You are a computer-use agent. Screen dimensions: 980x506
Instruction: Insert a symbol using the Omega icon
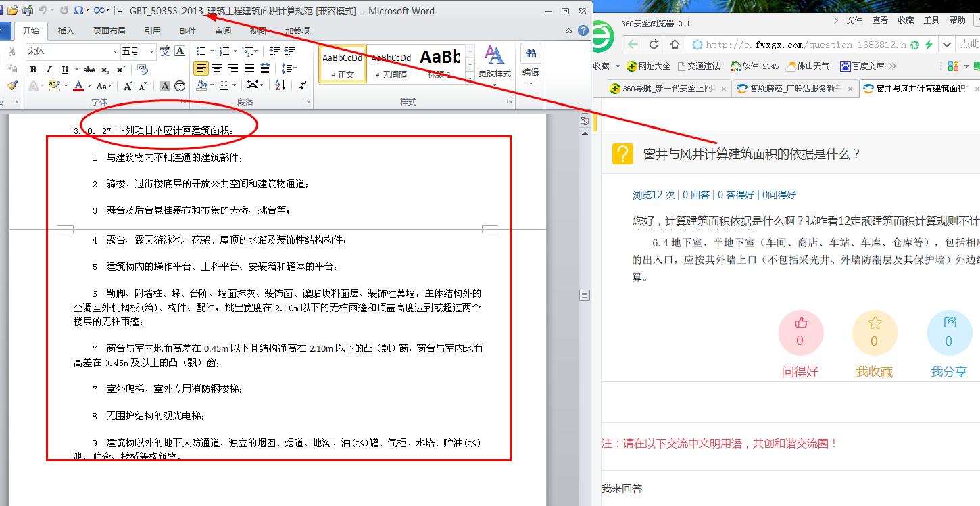(78, 10)
